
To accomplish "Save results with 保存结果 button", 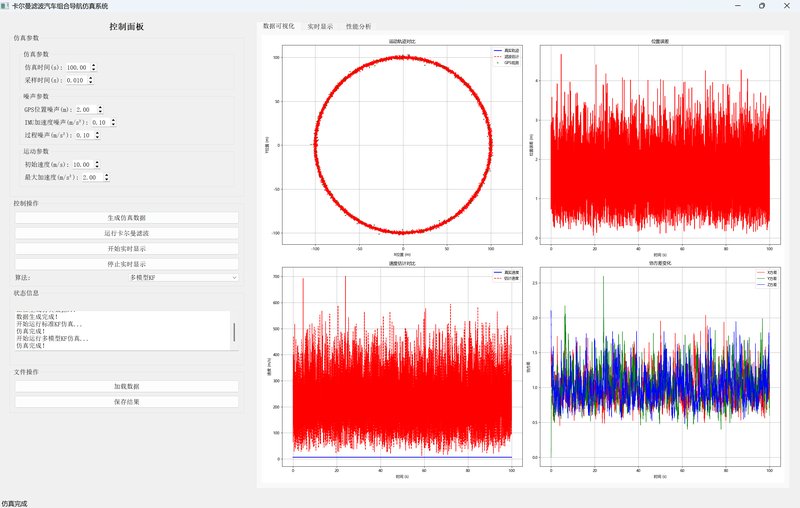I will (x=126, y=402).
